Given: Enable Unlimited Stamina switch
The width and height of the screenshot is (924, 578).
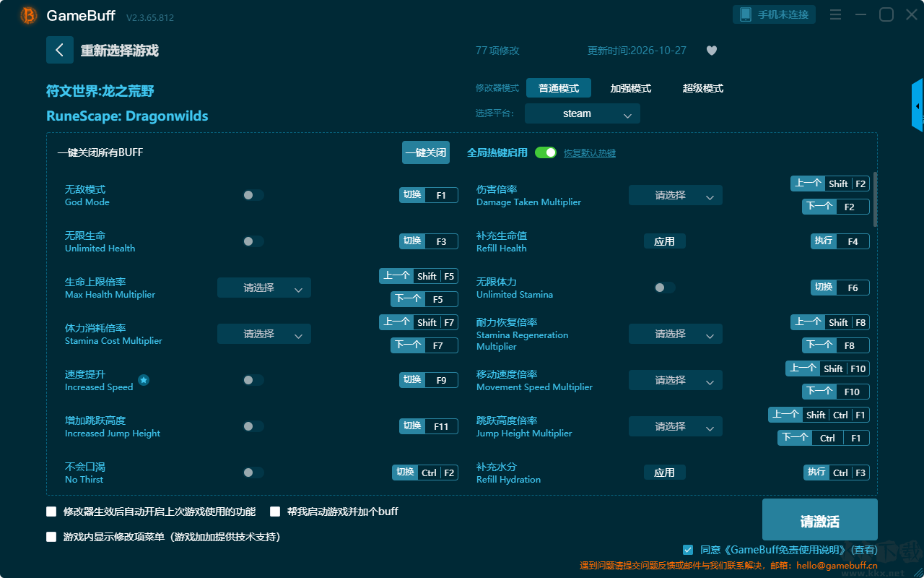Looking at the screenshot, I should (x=665, y=288).
